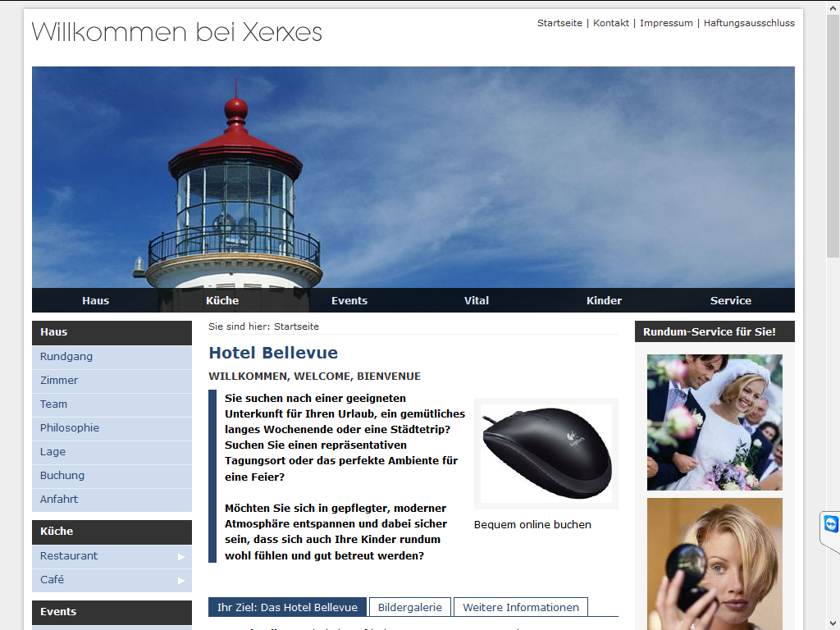Open Zimmer in the sidebar
840x630 pixels.
pos(112,381)
